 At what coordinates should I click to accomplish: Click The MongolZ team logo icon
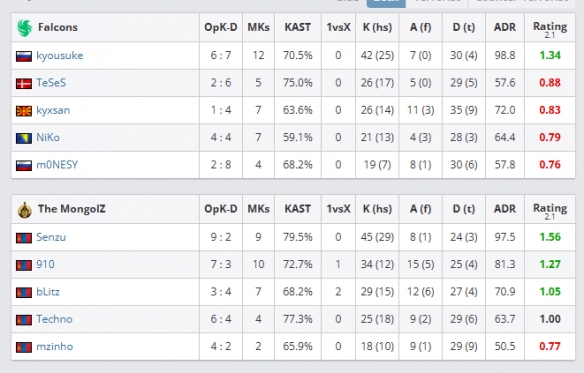tap(25, 210)
